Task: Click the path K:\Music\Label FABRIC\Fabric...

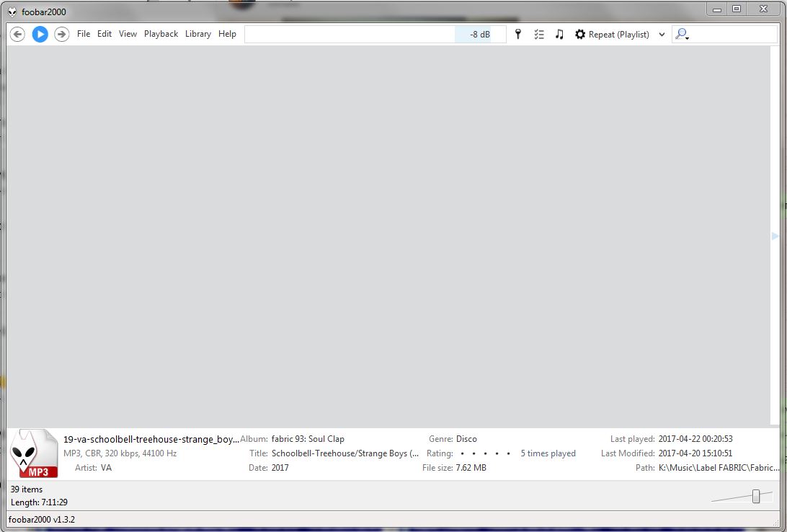Action: pyautogui.click(x=719, y=468)
